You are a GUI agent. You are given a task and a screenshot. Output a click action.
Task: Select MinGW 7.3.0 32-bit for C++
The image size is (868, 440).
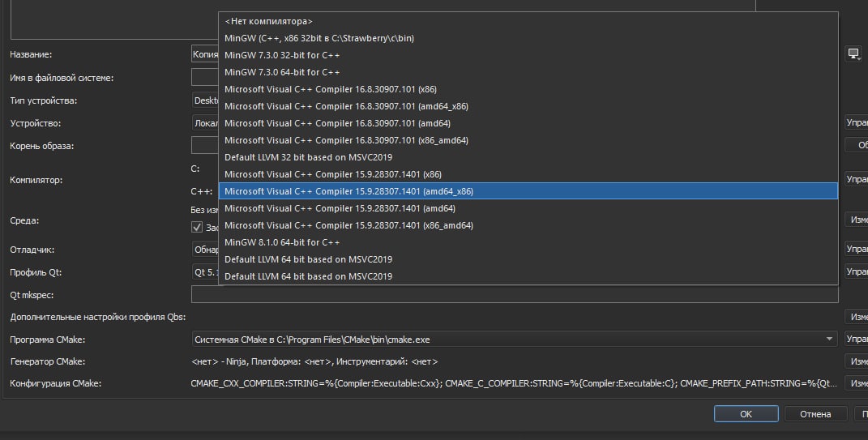pyautogui.click(x=528, y=55)
